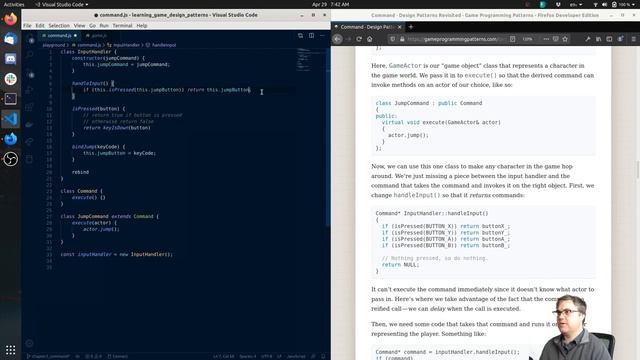Toggle Firefox Reader View

pyautogui.click(x=513, y=39)
